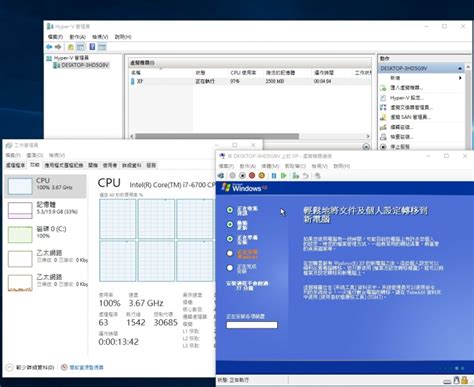
Task: Switch to the 開機 startup tab
Action: coord(93,165)
